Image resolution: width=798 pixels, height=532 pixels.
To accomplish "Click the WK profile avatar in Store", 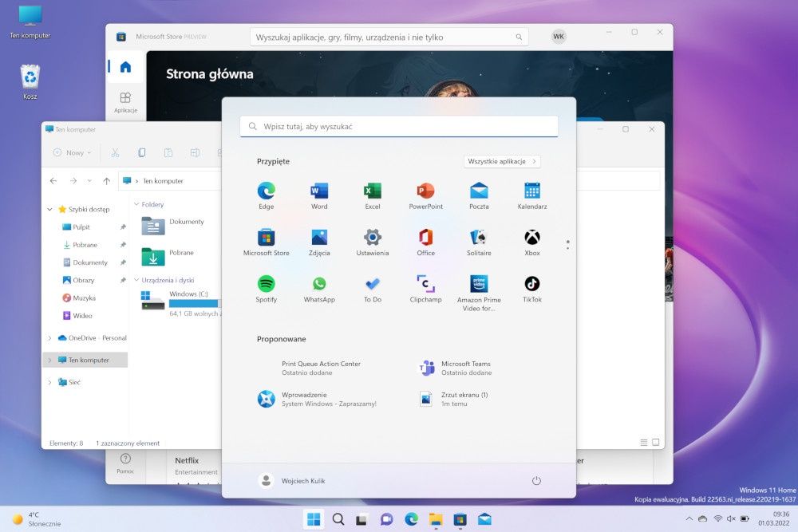I will 559,37.
